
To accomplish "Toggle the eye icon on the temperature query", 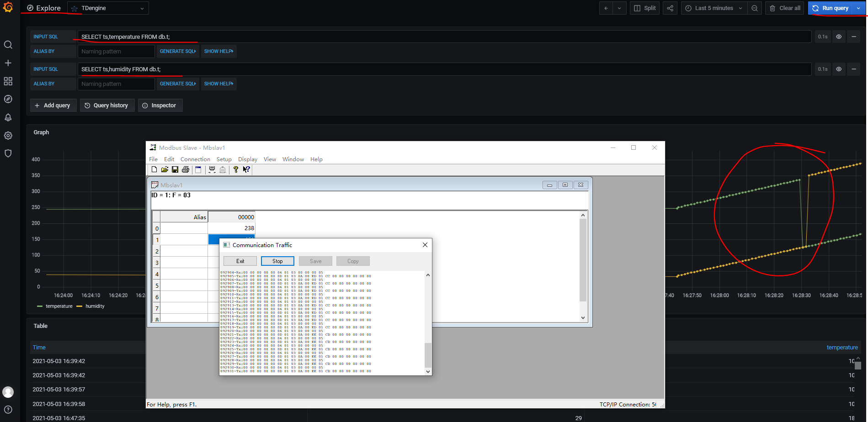I will (x=839, y=37).
